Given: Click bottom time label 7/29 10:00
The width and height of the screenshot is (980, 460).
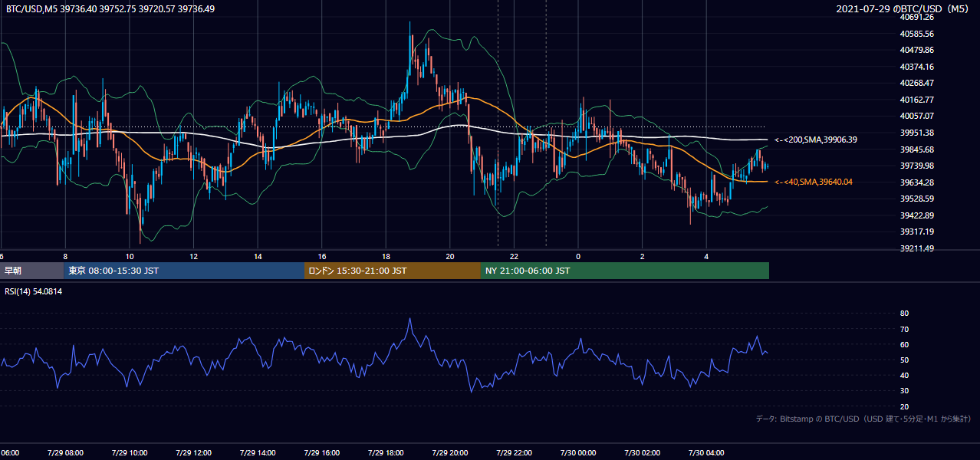Looking at the screenshot, I should 130,453.
